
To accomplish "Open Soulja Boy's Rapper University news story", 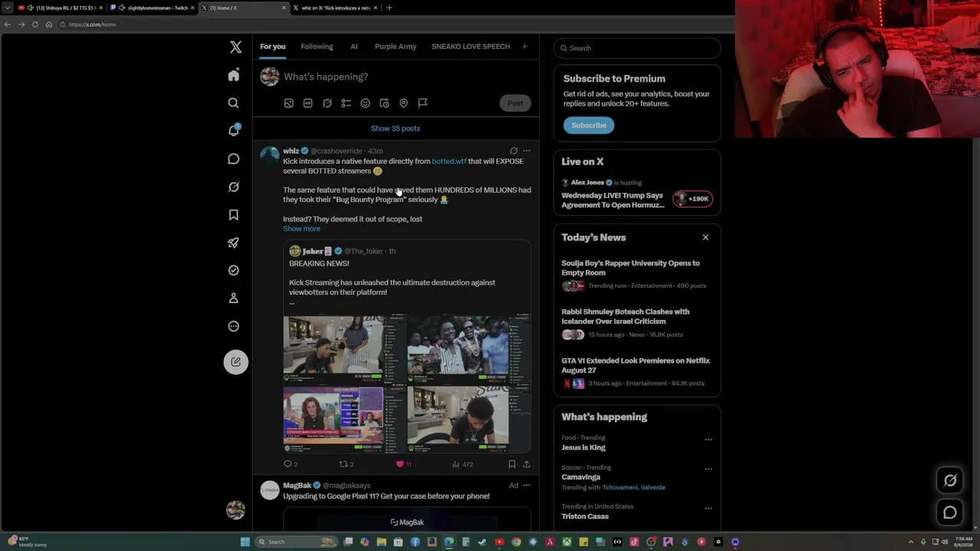I will pyautogui.click(x=637, y=274).
